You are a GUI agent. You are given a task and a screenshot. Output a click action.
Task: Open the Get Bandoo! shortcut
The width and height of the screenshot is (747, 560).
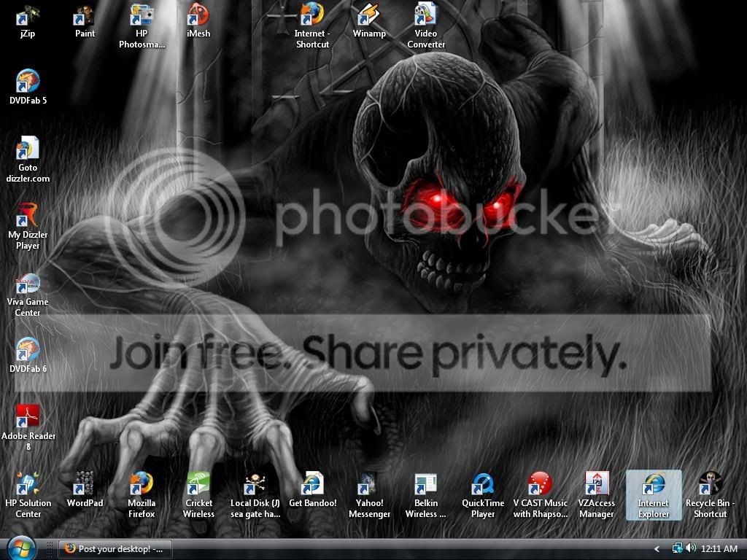point(312,491)
